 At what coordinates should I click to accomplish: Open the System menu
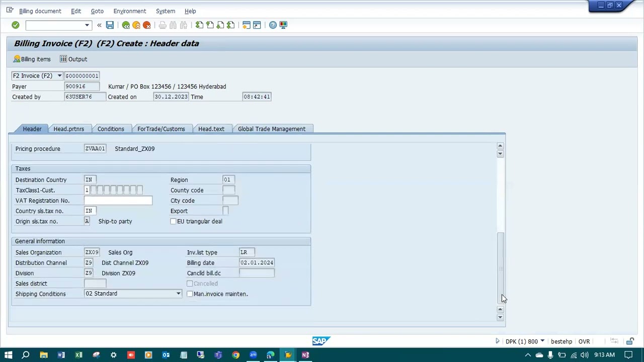tap(166, 11)
